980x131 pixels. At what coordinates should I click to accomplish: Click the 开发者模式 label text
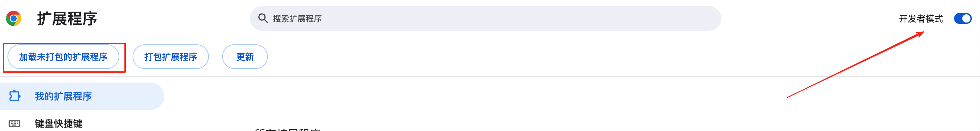(x=921, y=19)
